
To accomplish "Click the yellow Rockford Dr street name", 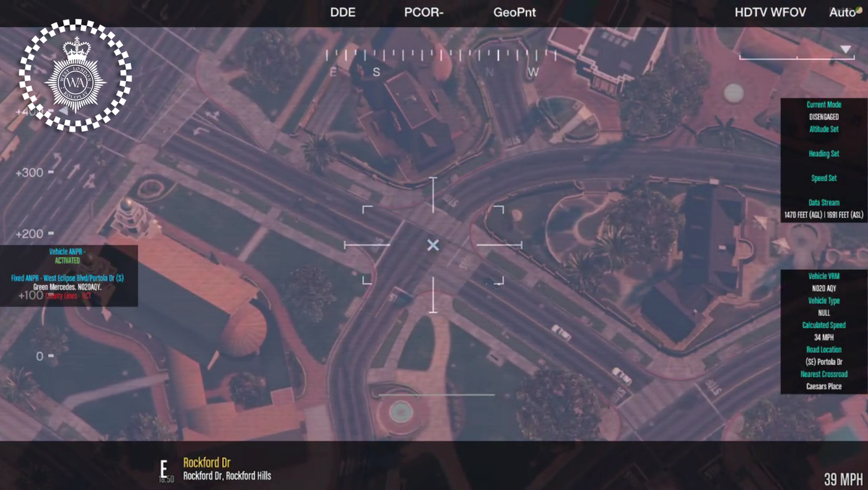I will click(207, 462).
